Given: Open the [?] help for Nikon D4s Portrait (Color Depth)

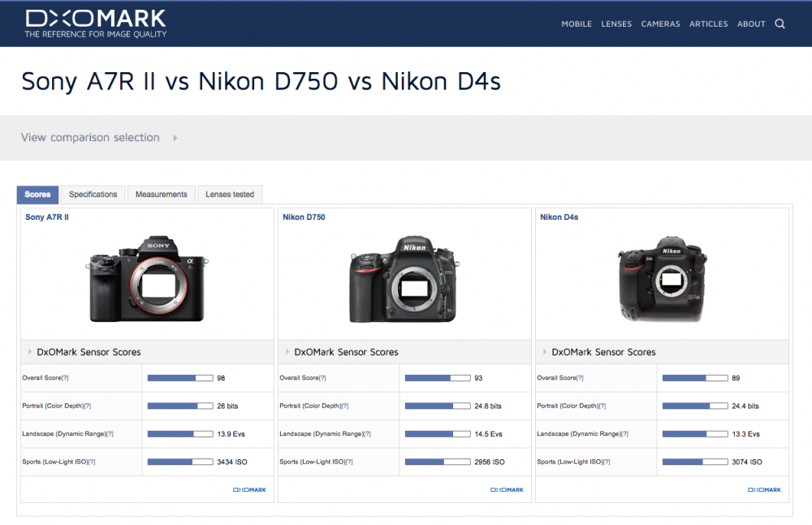Looking at the screenshot, I should click(x=603, y=406).
